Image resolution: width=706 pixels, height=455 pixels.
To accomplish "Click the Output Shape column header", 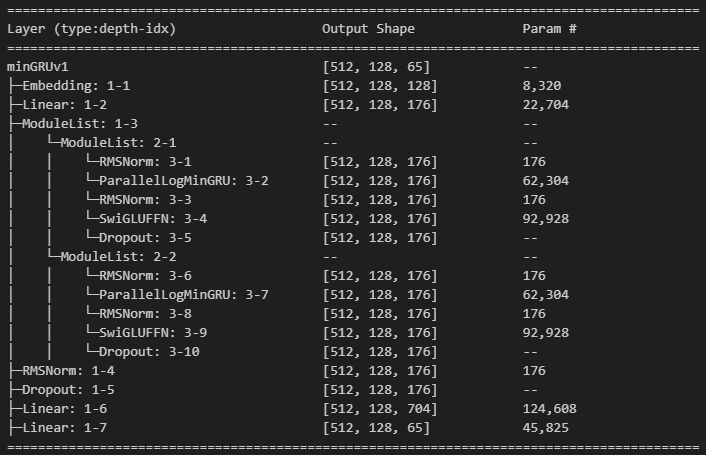I will [368, 29].
